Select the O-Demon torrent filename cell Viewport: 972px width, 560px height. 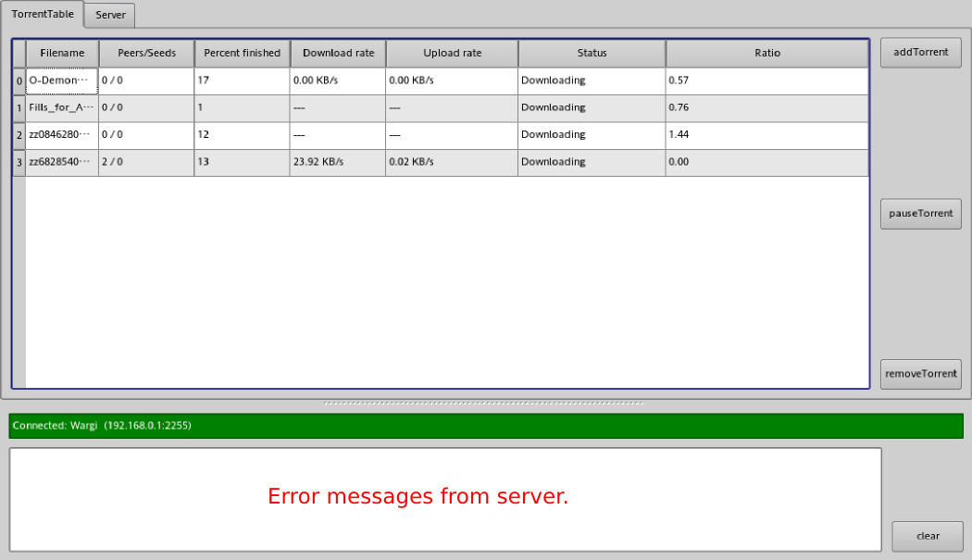click(62, 81)
